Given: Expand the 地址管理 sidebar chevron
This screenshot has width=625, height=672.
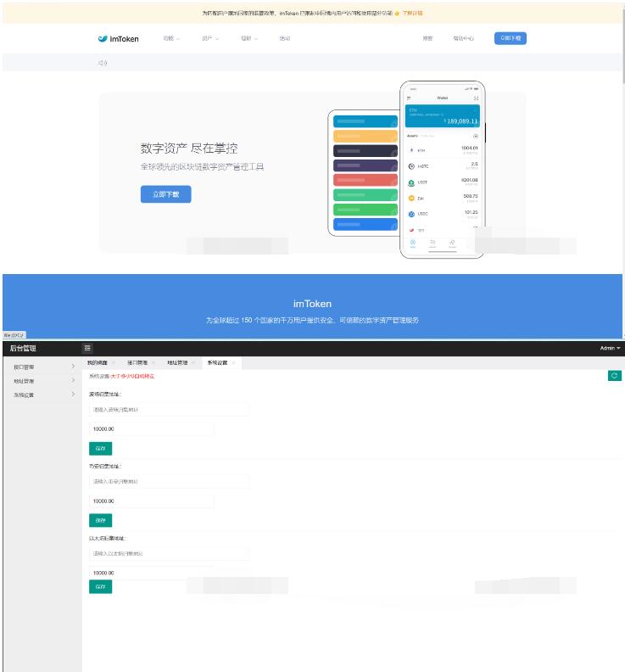Looking at the screenshot, I should [x=73, y=380].
